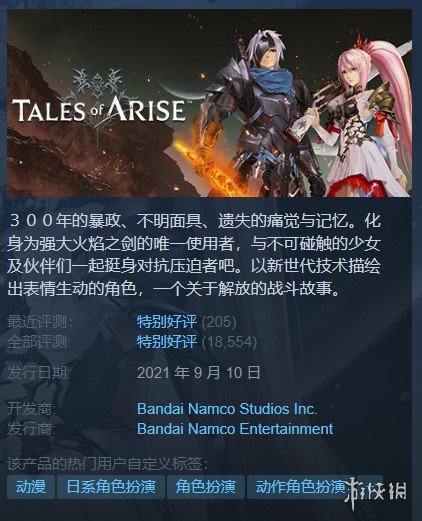Select the 动漫 tag
Screen dimensions: 422x521
click(31, 487)
